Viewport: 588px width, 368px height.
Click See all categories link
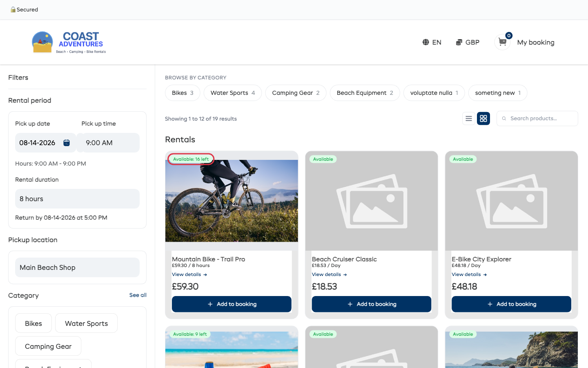point(138,295)
